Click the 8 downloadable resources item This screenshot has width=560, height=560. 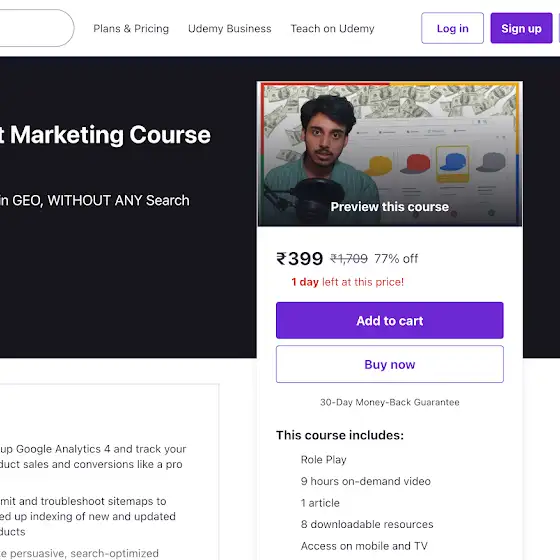(367, 524)
